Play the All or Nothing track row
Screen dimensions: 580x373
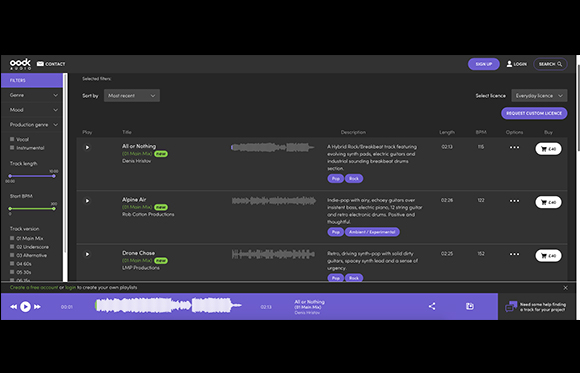[87, 147]
